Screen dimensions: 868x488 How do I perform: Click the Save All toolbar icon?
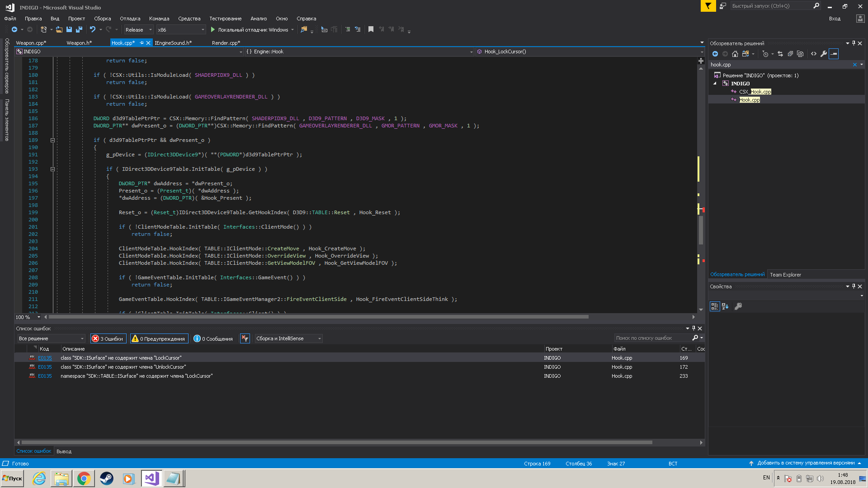[79, 29]
